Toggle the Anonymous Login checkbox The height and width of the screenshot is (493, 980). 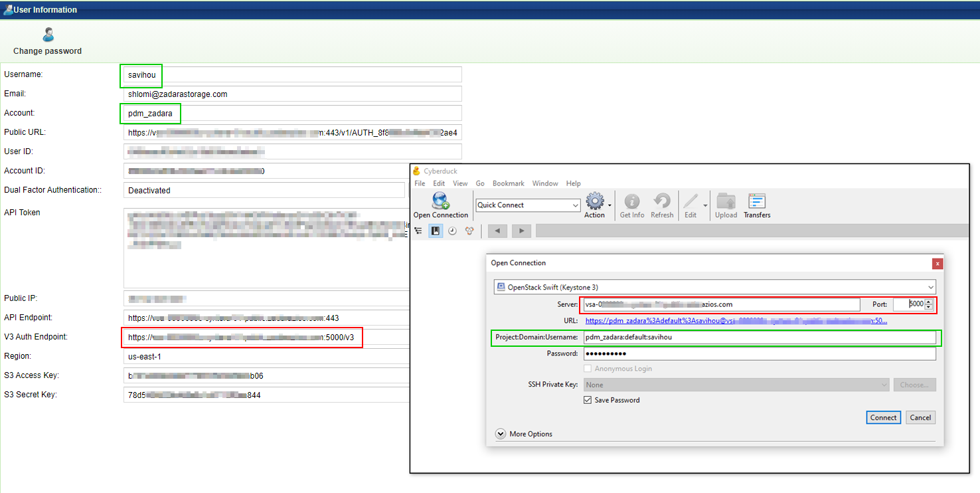pos(588,369)
